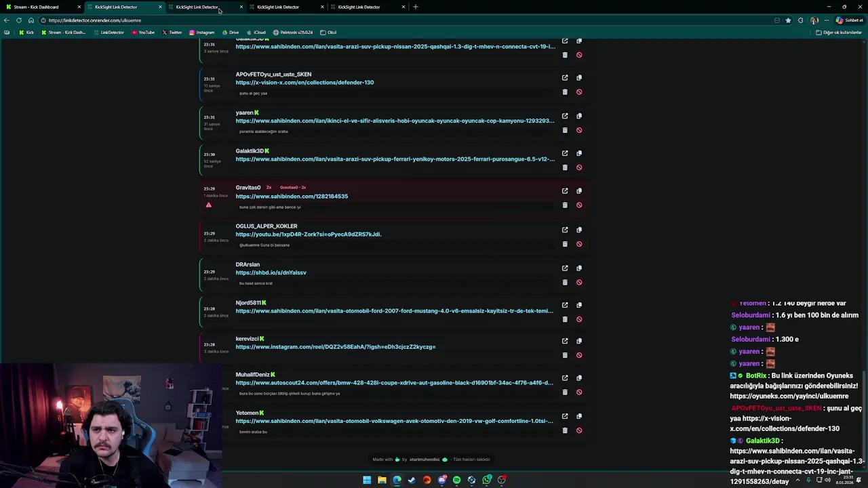
Task: Open Spotify from the taskbar
Action: 456,480
